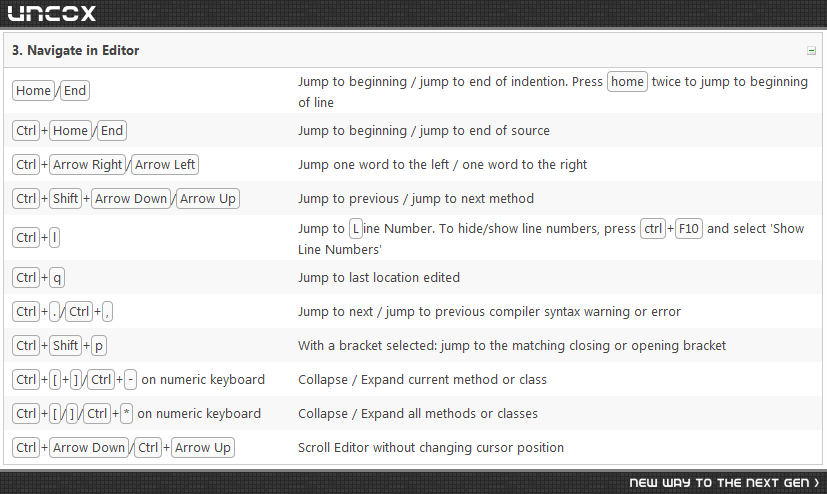Click the 'p' key in Ctrl+Shift+p row
Screen dimensions: 827x494
(x=99, y=346)
